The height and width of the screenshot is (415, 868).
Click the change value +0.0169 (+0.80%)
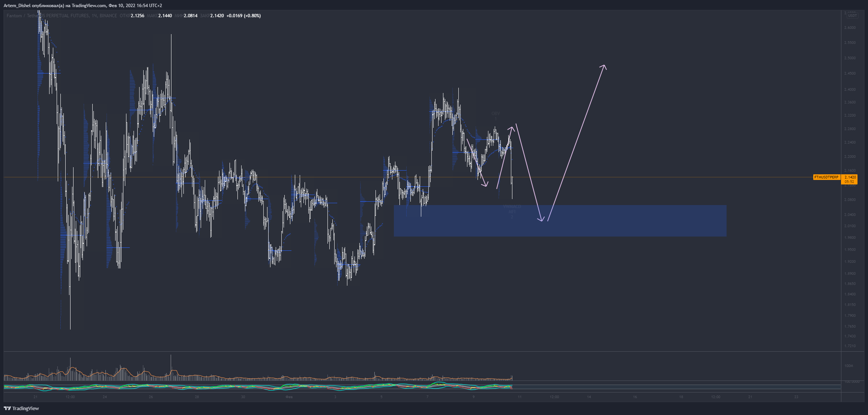[x=243, y=16]
